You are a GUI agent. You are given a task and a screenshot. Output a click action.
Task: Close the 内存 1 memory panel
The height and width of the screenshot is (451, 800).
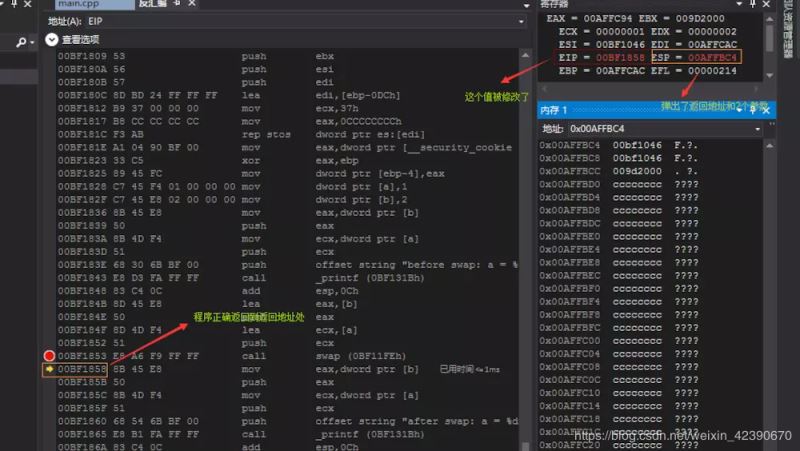pyautogui.click(x=766, y=110)
